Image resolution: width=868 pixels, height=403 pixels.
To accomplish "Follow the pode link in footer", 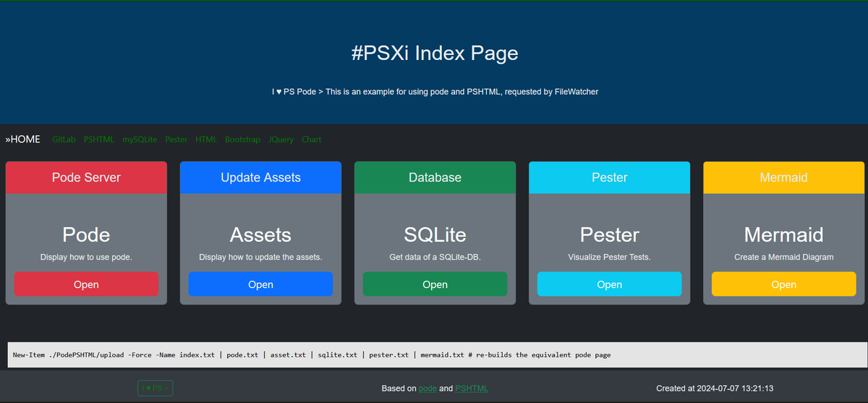I will click(428, 389).
